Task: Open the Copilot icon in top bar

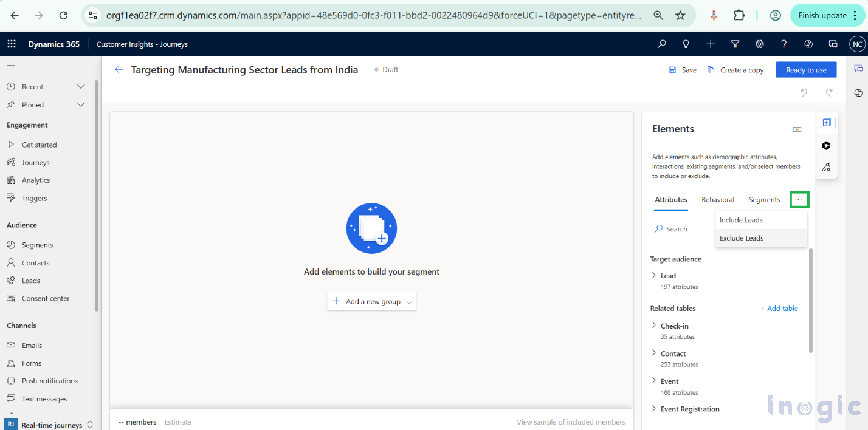Action: (808, 44)
